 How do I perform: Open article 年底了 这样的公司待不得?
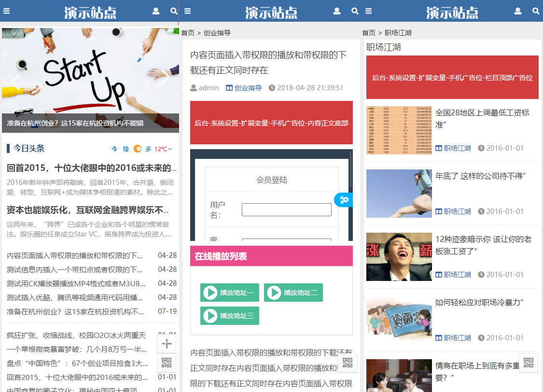point(481,176)
